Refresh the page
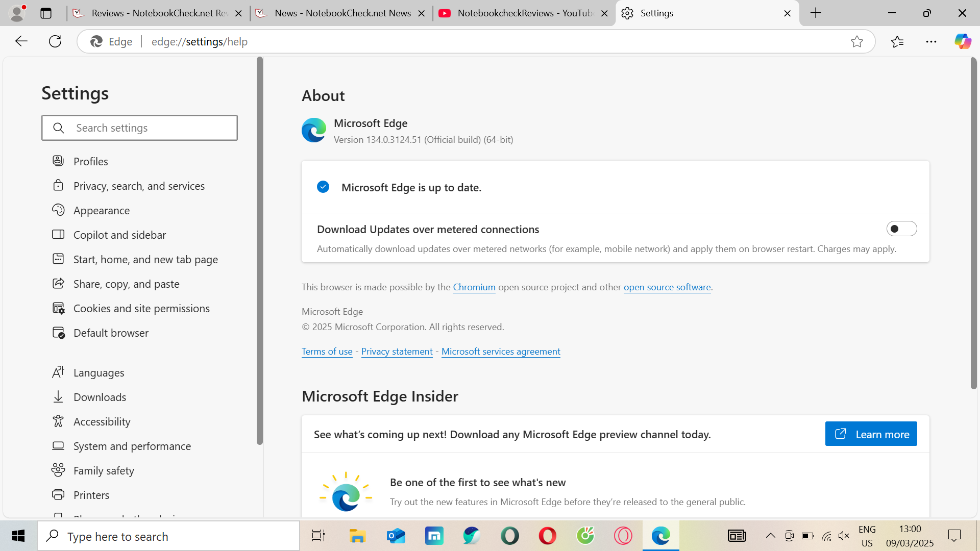The image size is (980, 551). coord(55,41)
